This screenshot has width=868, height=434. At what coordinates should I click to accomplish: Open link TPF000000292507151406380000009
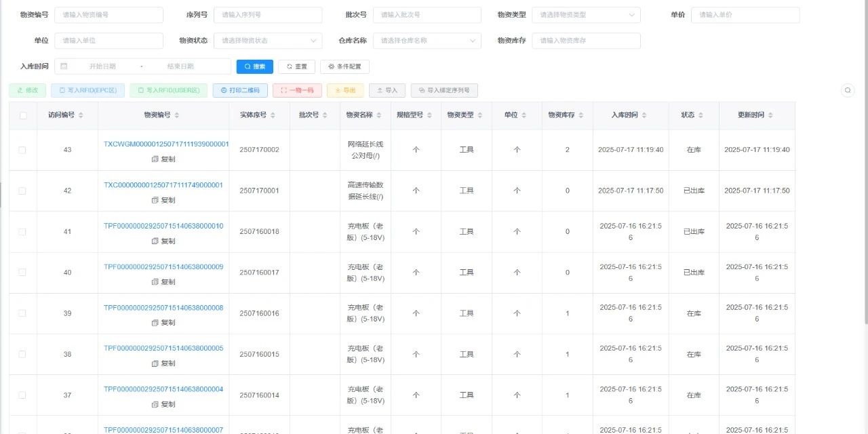click(x=163, y=267)
